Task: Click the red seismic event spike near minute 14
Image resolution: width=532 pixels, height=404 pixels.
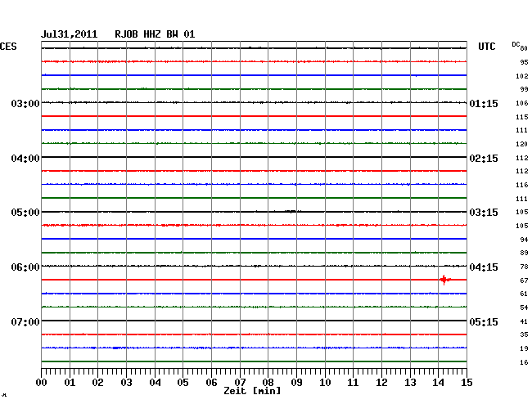Action: pyautogui.click(x=444, y=280)
